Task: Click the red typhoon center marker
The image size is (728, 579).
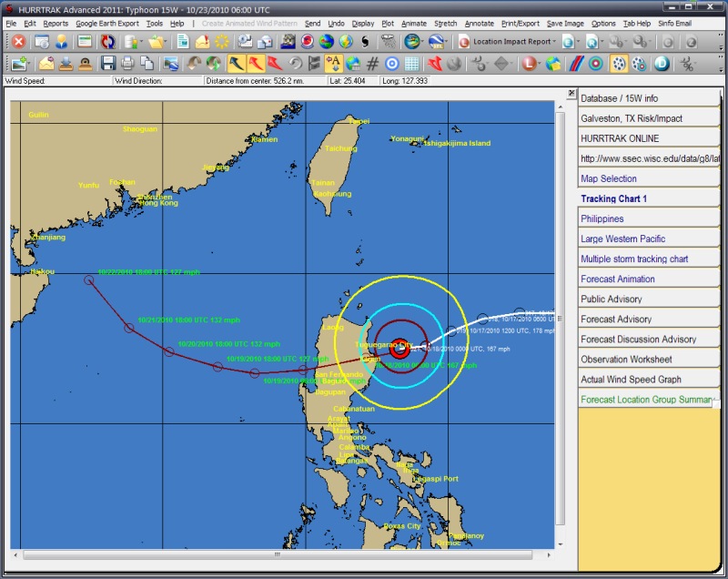Action: 399,349
